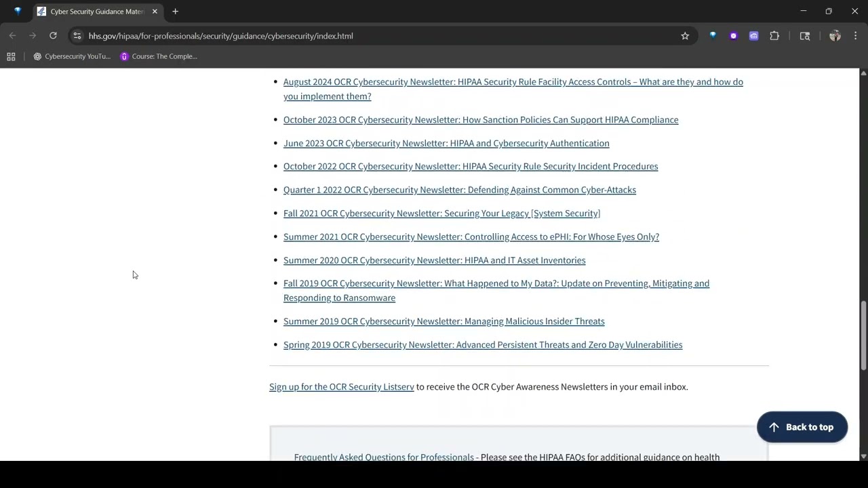868x488 pixels.
Task: Open Summer 2021 Controlling Access to ePHI newsletter
Action: [x=471, y=237]
